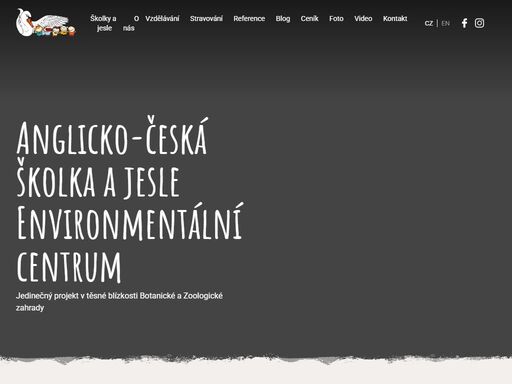The height and width of the screenshot is (384, 512).
Task: View the Ceník price list
Action: pyautogui.click(x=309, y=19)
